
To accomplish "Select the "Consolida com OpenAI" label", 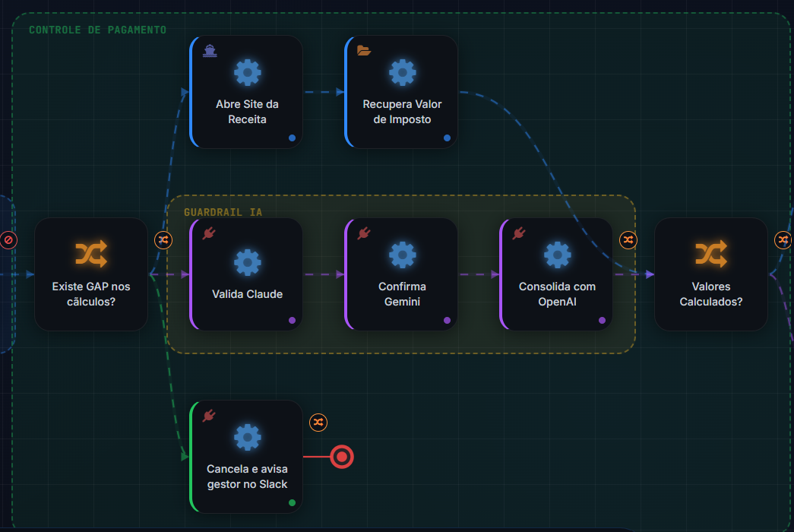I will pos(558,294).
